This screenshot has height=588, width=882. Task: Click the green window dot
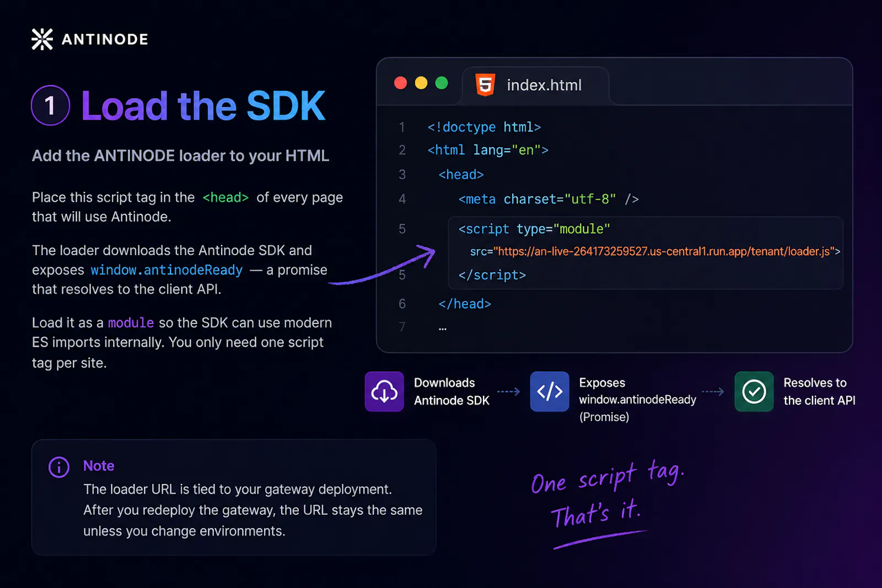(x=442, y=83)
